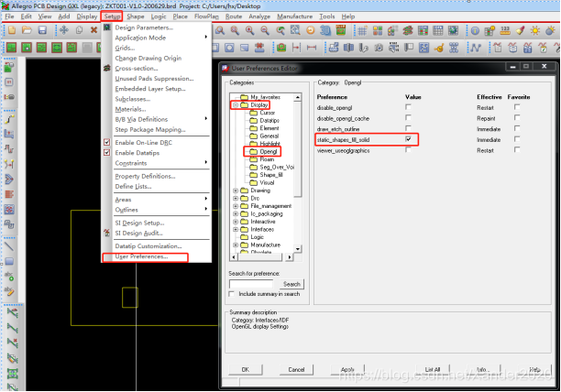Collapse the Display category folder
Viewport: 561px width, 392px height.
click(x=236, y=105)
